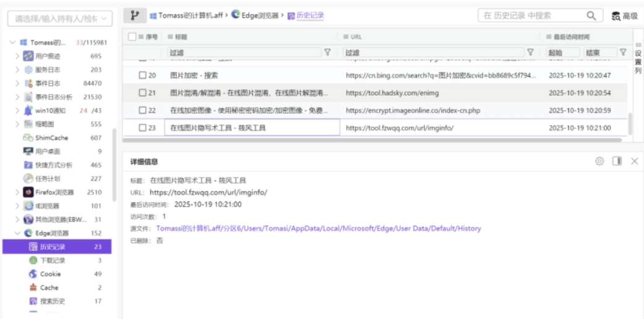
Task: Toggle the select-all checkbox in the table header
Action: [x=132, y=37]
